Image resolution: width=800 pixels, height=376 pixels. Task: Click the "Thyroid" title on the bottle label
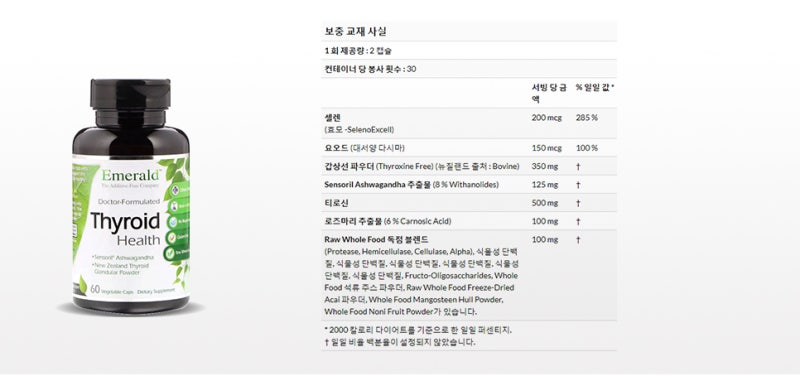pyautogui.click(x=125, y=221)
